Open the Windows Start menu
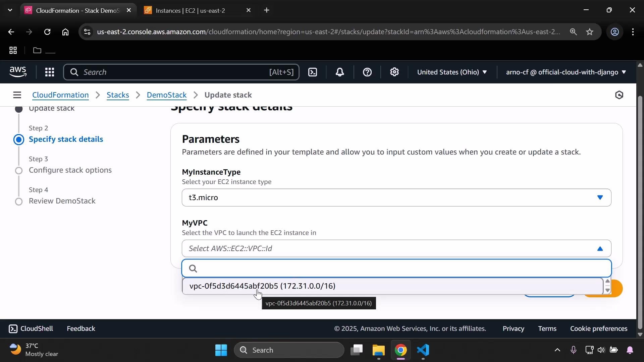 click(221, 350)
